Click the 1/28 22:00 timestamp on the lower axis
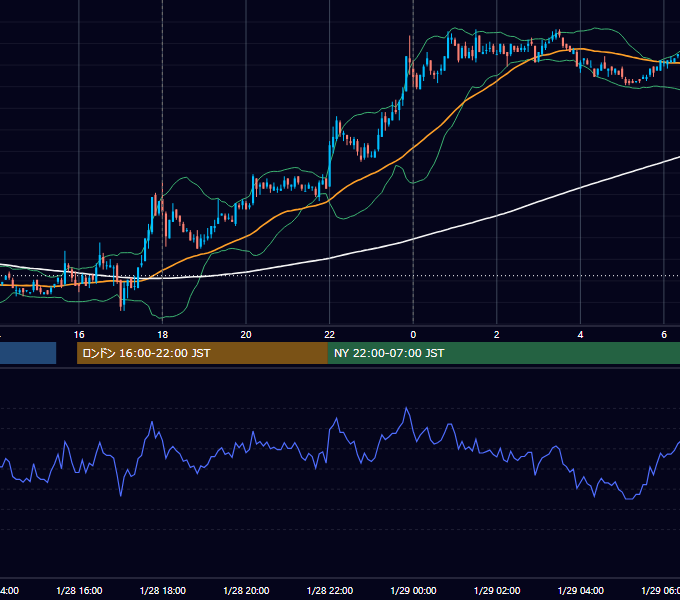This screenshot has height=600, width=680. click(x=330, y=590)
